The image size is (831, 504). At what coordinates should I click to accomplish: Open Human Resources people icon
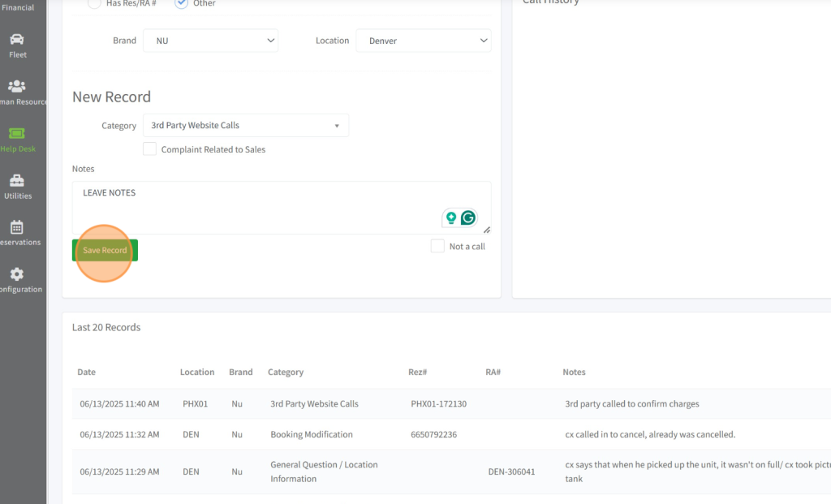pos(17,87)
